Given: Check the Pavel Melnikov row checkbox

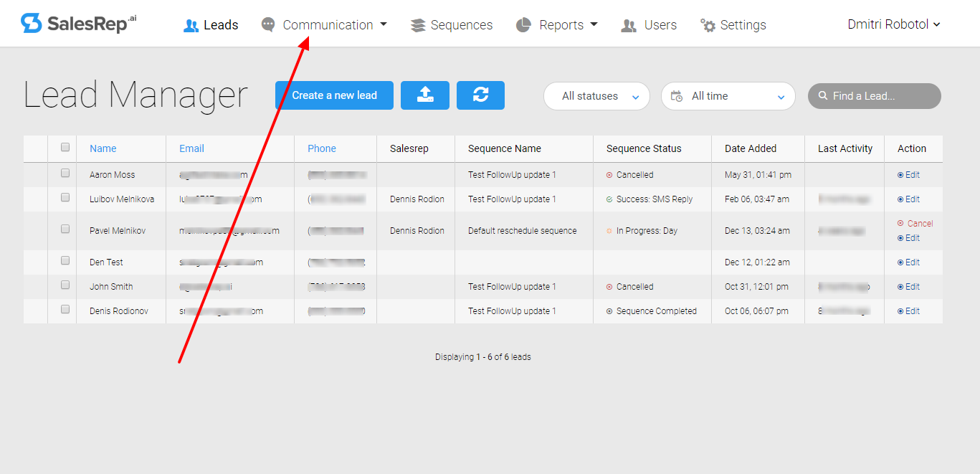Looking at the screenshot, I should point(65,229).
